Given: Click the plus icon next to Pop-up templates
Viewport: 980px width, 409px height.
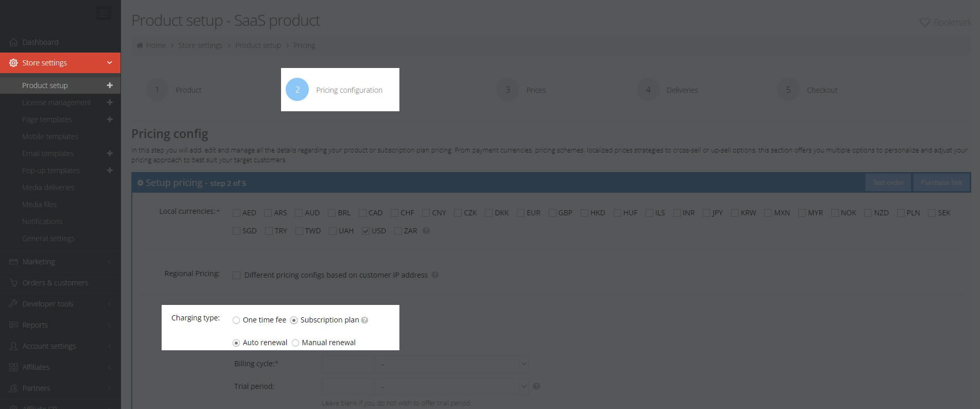Looking at the screenshot, I should pos(110,171).
